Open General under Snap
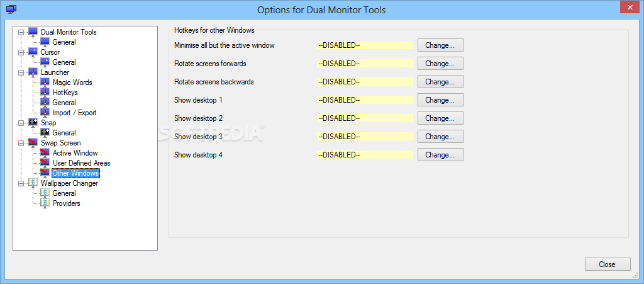This screenshot has height=284, width=644. click(64, 133)
